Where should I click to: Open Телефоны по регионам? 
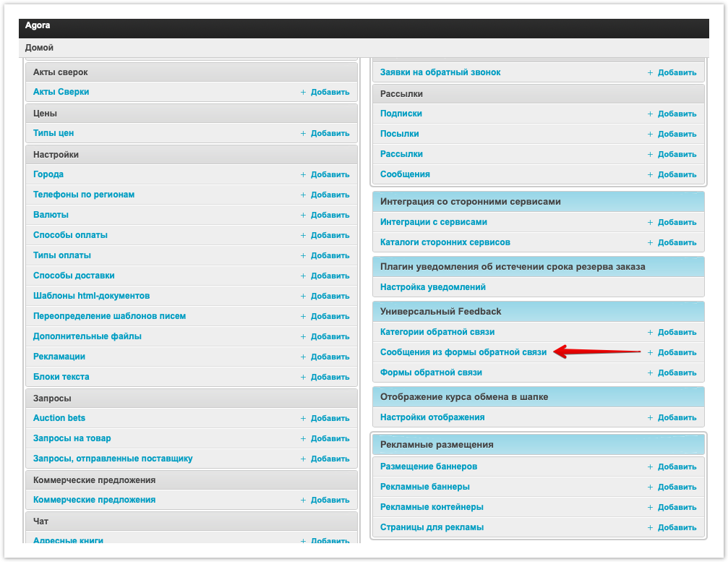(x=84, y=195)
